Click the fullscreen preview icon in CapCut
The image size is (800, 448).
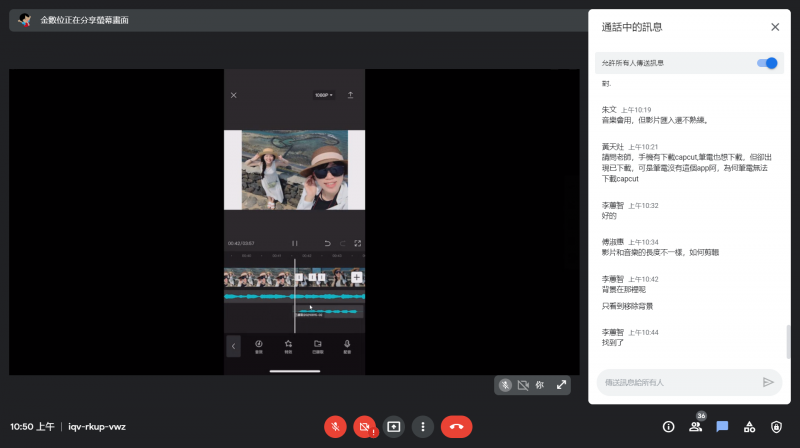click(358, 243)
